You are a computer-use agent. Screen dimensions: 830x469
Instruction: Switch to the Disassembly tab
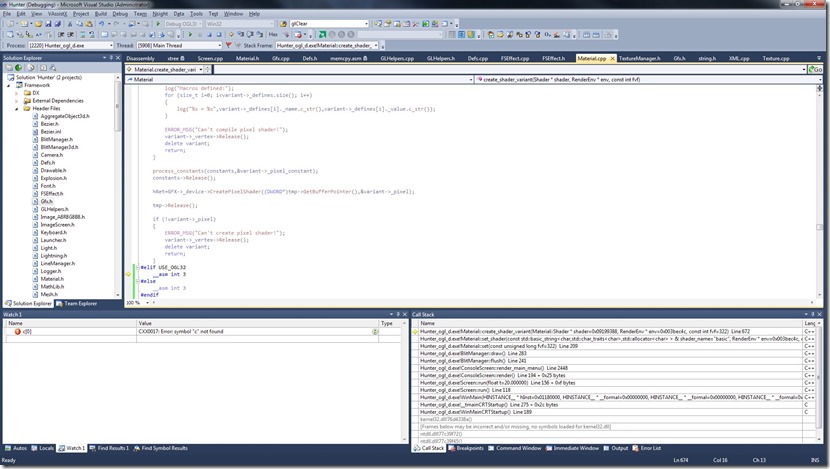pos(141,58)
